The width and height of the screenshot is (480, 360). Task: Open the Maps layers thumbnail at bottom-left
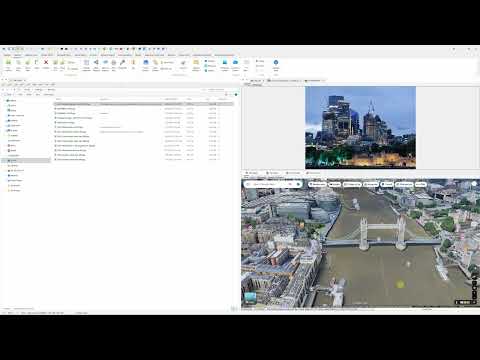pos(250,297)
